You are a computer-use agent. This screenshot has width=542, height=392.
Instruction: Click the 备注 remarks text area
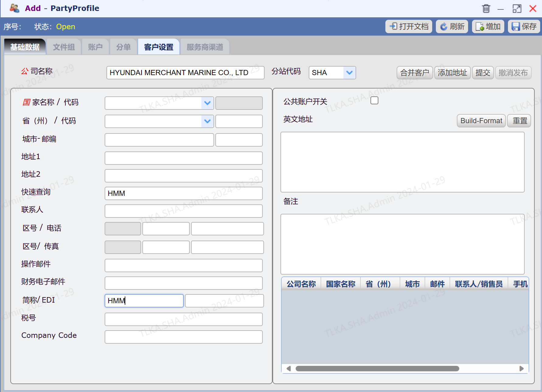(402, 244)
